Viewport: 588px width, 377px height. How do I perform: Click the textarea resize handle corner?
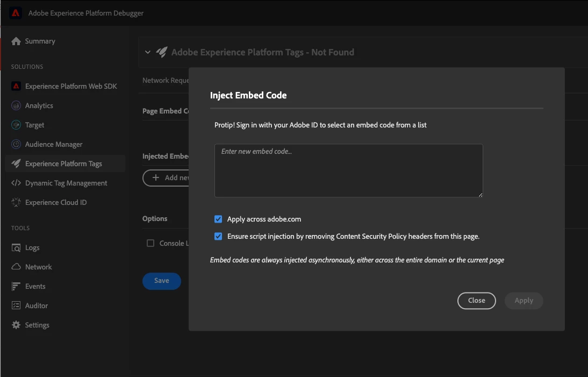[x=481, y=195]
